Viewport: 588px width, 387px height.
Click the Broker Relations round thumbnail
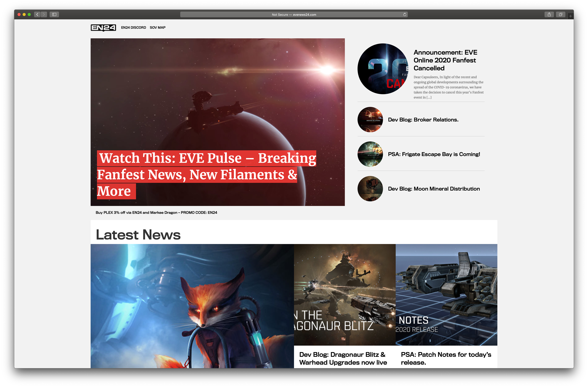pos(370,120)
